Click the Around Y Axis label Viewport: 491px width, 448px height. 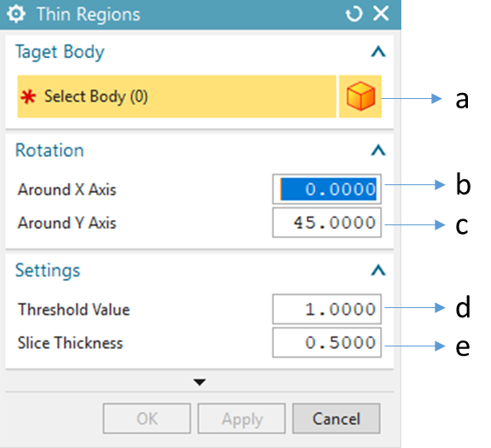coord(67,223)
